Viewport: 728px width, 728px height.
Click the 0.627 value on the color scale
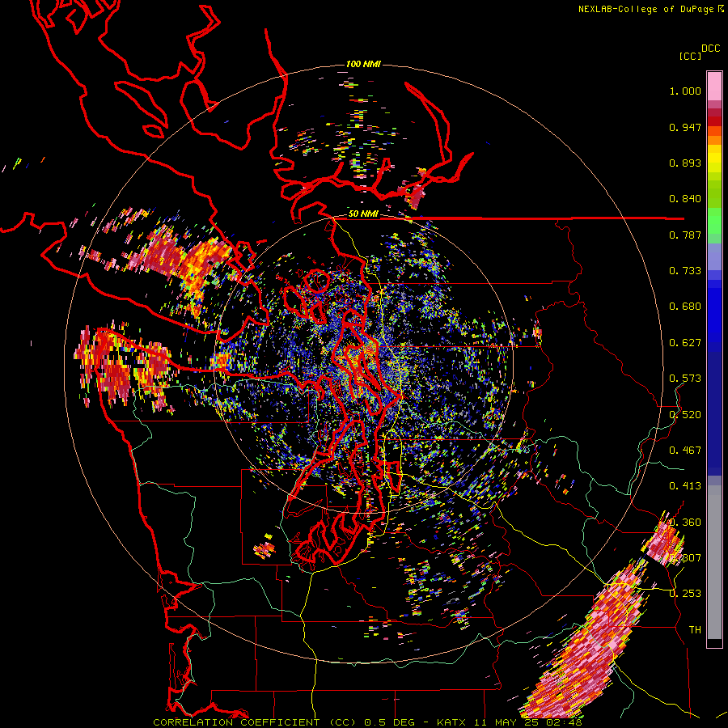click(685, 343)
